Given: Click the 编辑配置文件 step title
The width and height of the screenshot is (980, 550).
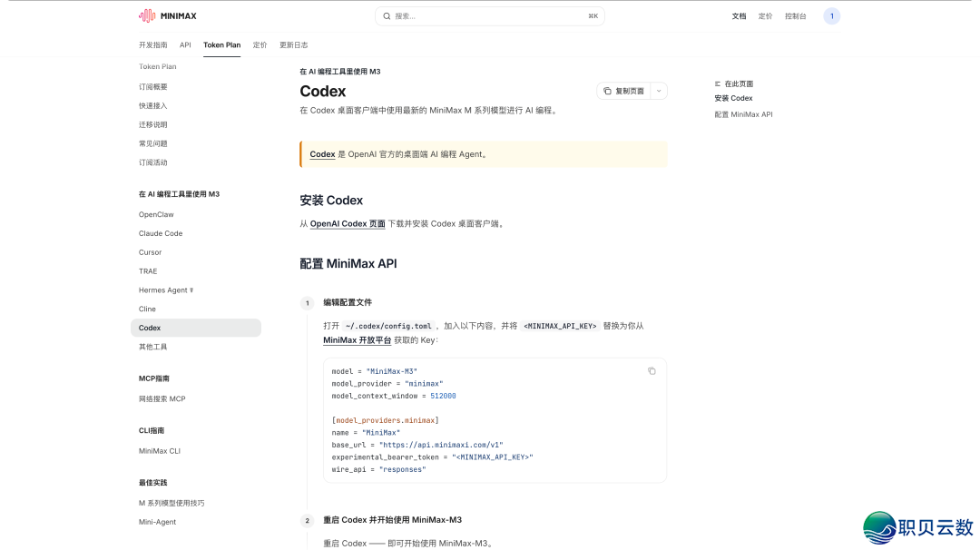Looking at the screenshot, I should (348, 302).
